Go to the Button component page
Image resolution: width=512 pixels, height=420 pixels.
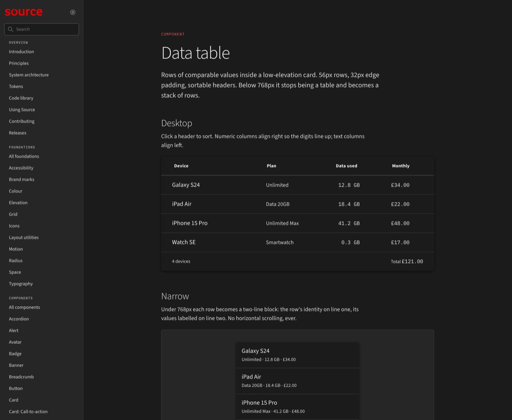(16, 389)
